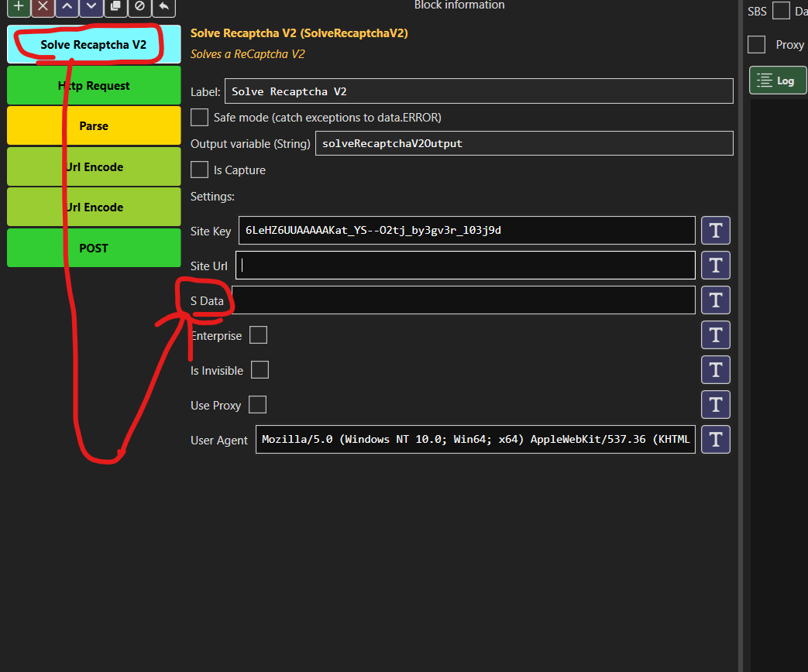Select the POST block
The width and height of the screenshot is (808, 672).
pyautogui.click(x=94, y=248)
